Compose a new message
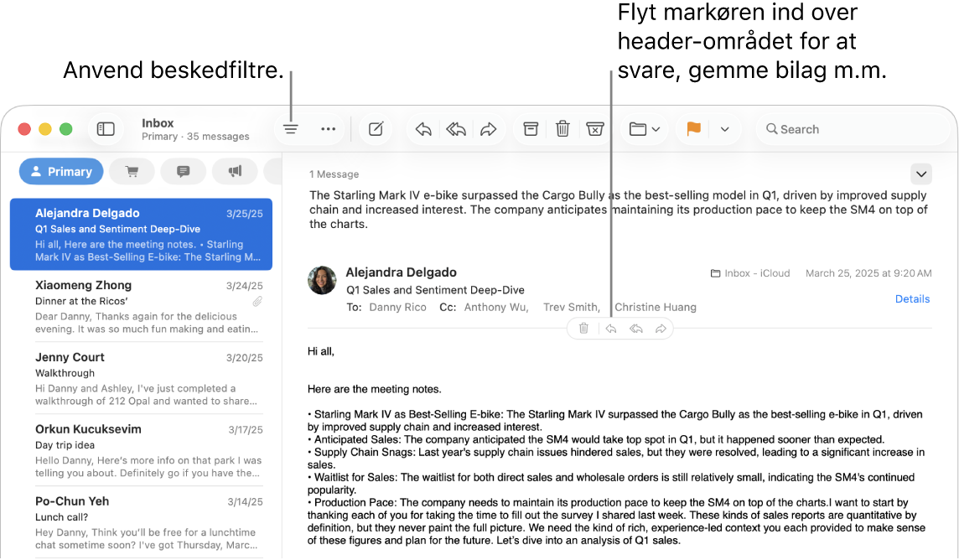Screen dimensions: 959x560 (376, 129)
